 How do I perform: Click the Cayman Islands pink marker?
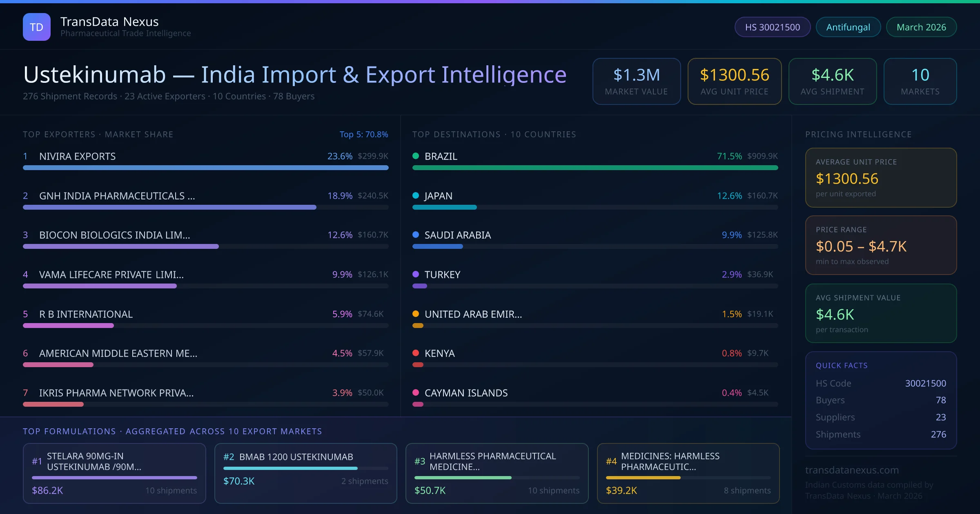pyautogui.click(x=415, y=393)
